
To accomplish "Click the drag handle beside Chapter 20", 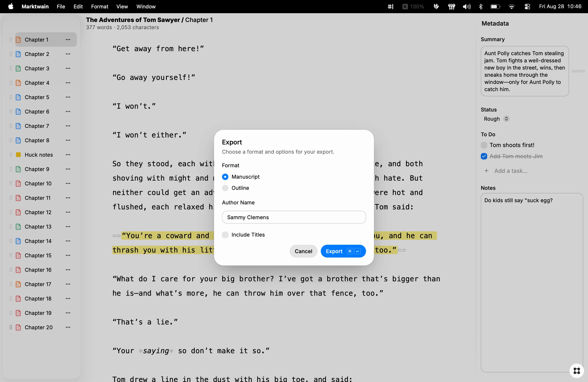I will [x=11, y=327].
